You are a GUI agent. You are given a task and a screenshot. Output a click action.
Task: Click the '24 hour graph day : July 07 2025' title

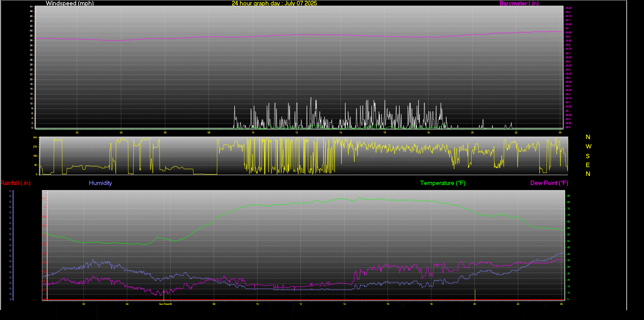tap(274, 3)
